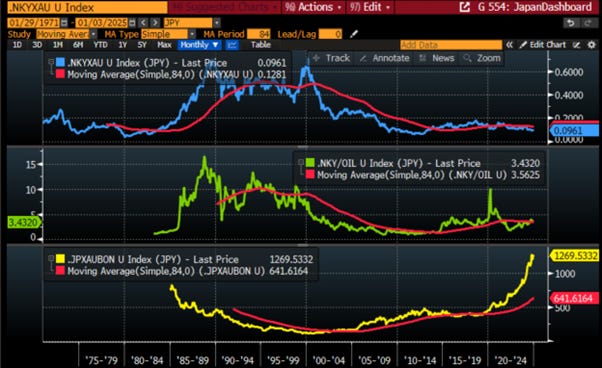The image size is (602, 368).
Task: Switch to line chart view icon
Action: (232, 45)
